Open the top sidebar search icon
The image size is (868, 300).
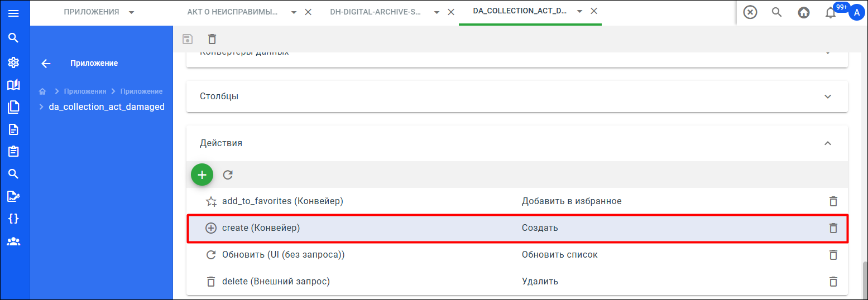pyautogui.click(x=13, y=38)
